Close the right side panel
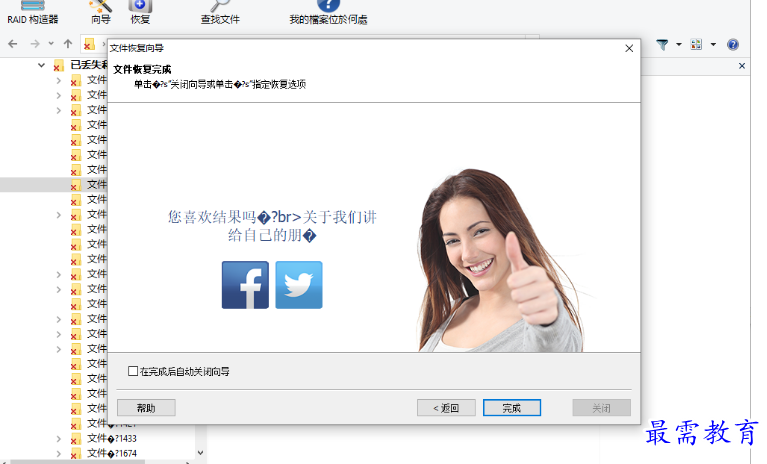The height and width of the screenshot is (464, 767). pos(742,66)
